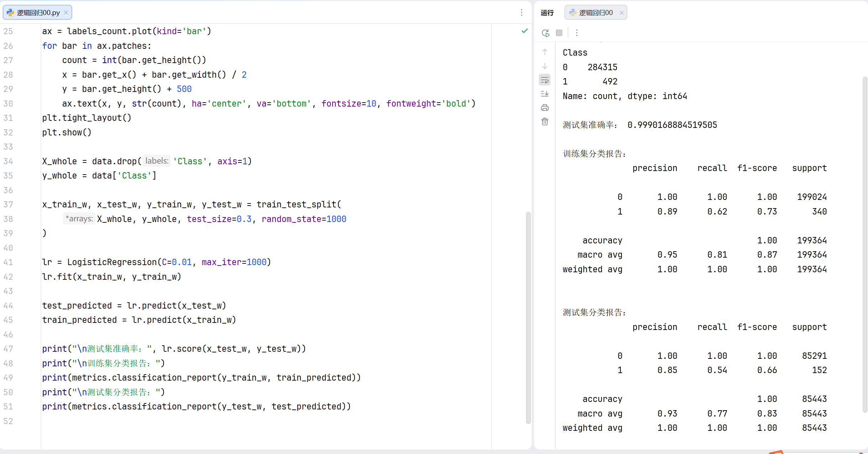Click the 'labels:' inlay hint on line 34
Screen dimensions: 868x454
pos(157,161)
